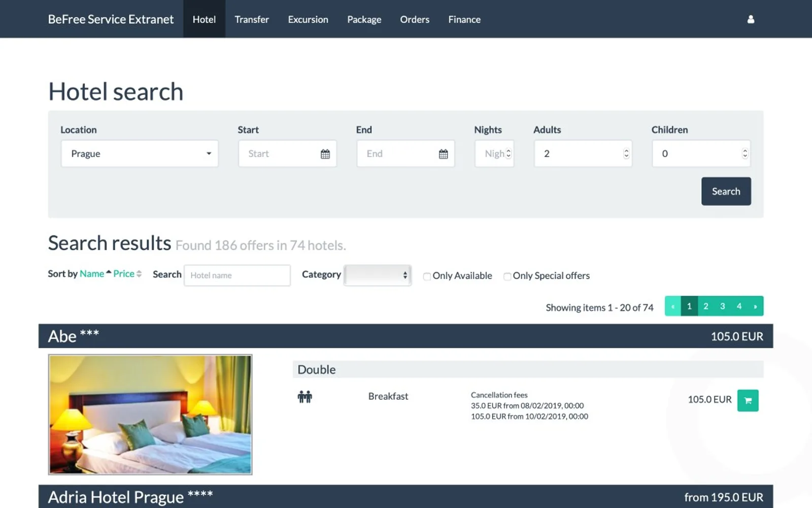Viewport: 812px width, 508px height.
Task: Click the 105.0 EUR offer price
Action: [709, 400]
